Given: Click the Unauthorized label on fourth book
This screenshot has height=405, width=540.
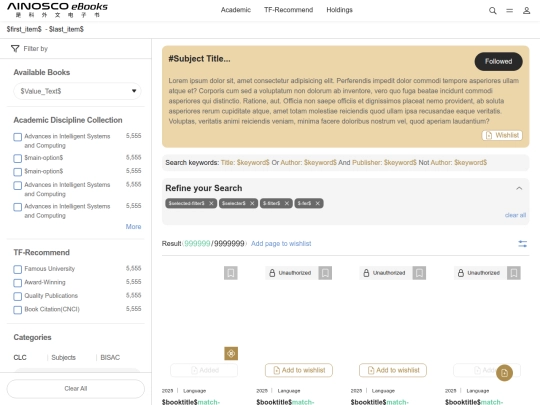Looking at the screenshot, I should tap(483, 273).
